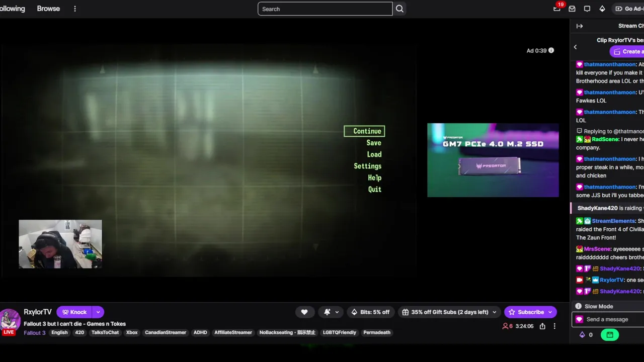Open the Whispers speech bubble icon

pos(587,9)
